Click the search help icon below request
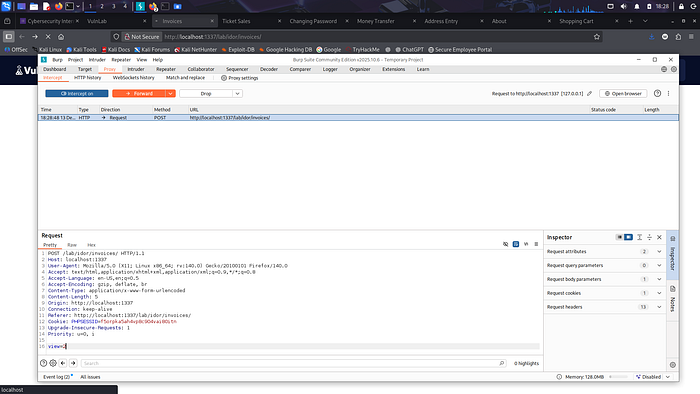The height and width of the screenshot is (394, 700). pos(43,363)
